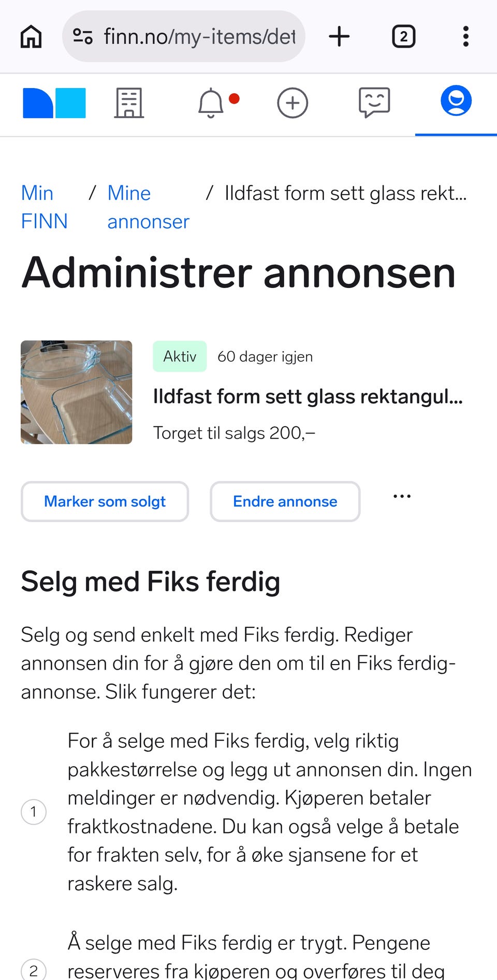The image size is (497, 980).
Task: Open the glass dish ad thumbnail
Action: point(77,392)
